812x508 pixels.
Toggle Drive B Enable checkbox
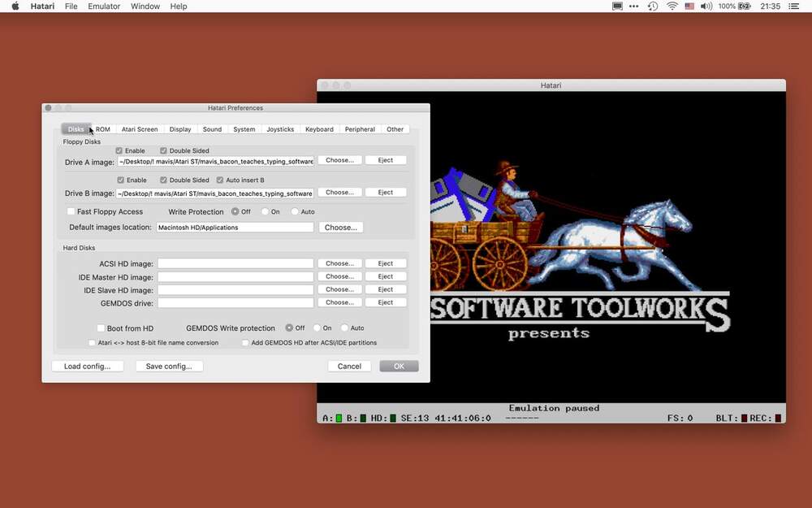tap(121, 180)
